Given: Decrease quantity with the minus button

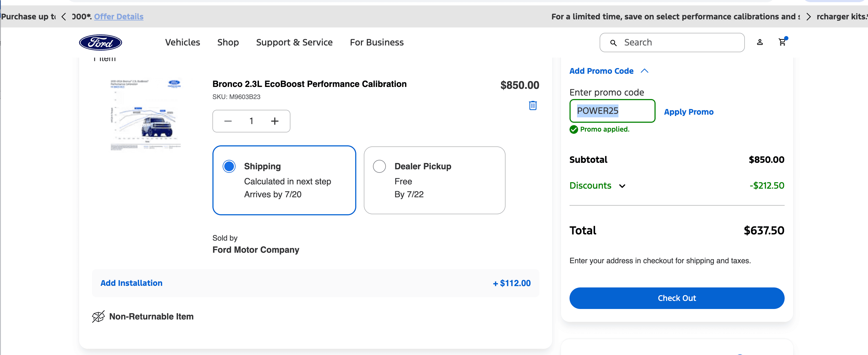Looking at the screenshot, I should point(228,121).
